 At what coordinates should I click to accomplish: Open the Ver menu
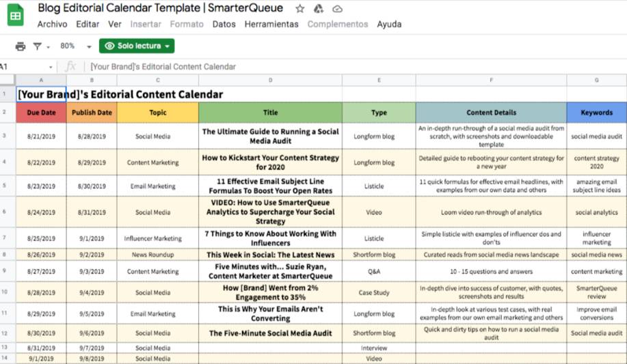coord(115,25)
